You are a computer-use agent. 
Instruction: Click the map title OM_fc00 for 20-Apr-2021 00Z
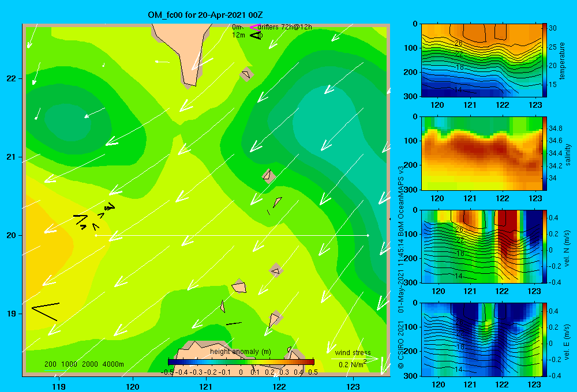click(x=205, y=15)
